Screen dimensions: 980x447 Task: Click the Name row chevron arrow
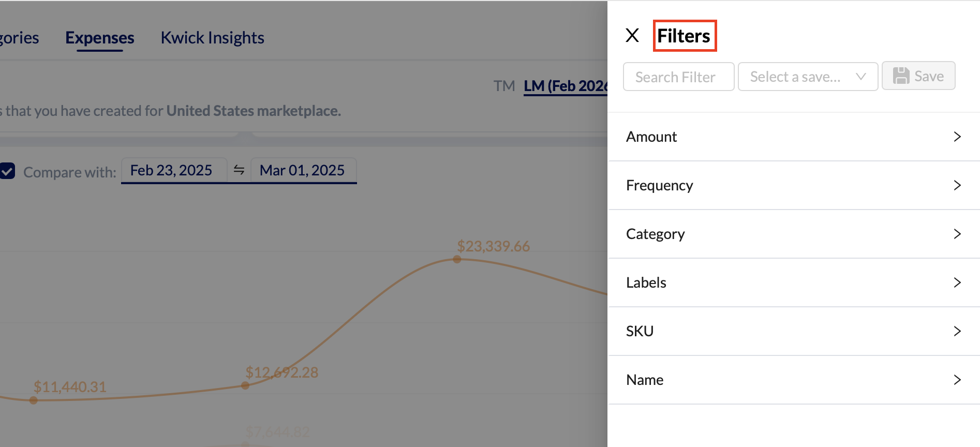pyautogui.click(x=957, y=380)
